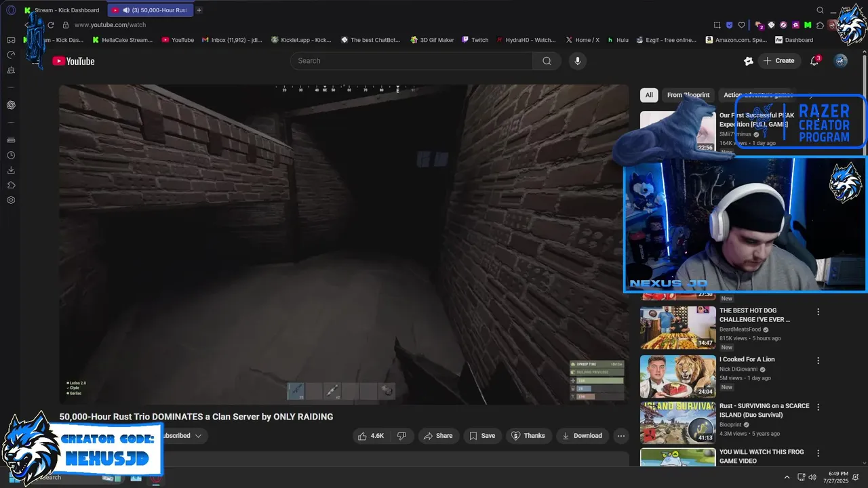Viewport: 868px width, 488px height.
Task: Open options for I Cooked For A Lion
Action: coord(818,361)
